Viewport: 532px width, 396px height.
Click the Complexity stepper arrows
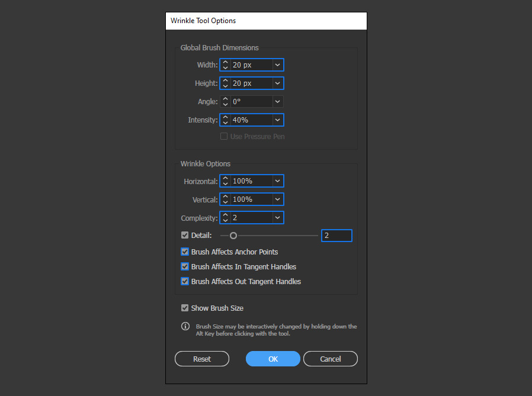point(225,217)
